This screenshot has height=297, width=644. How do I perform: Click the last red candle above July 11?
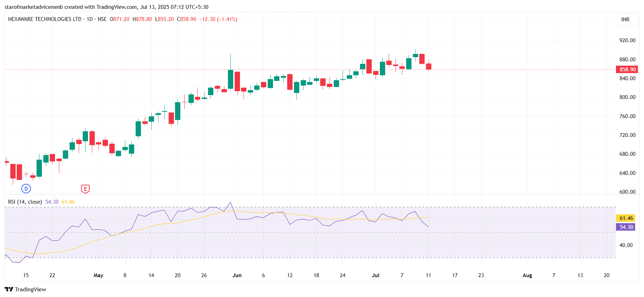429,66
